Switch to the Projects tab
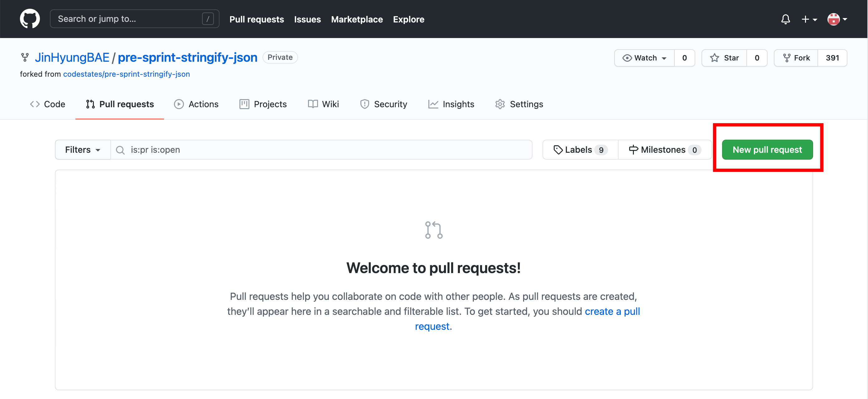868x399 pixels. [263, 104]
